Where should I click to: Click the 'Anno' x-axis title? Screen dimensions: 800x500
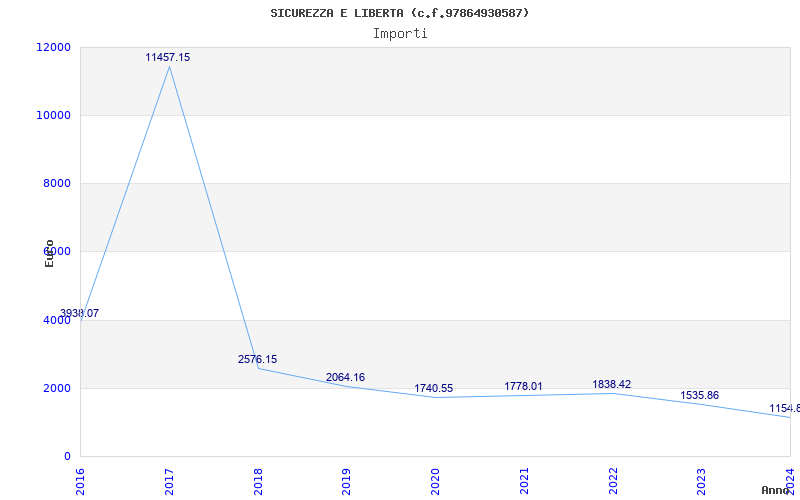[775, 490]
